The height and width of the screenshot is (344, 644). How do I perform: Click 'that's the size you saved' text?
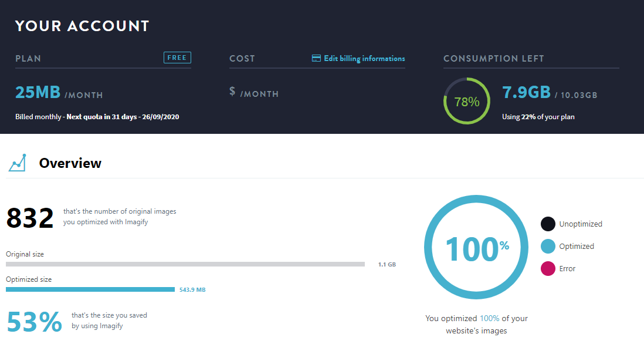109,315
